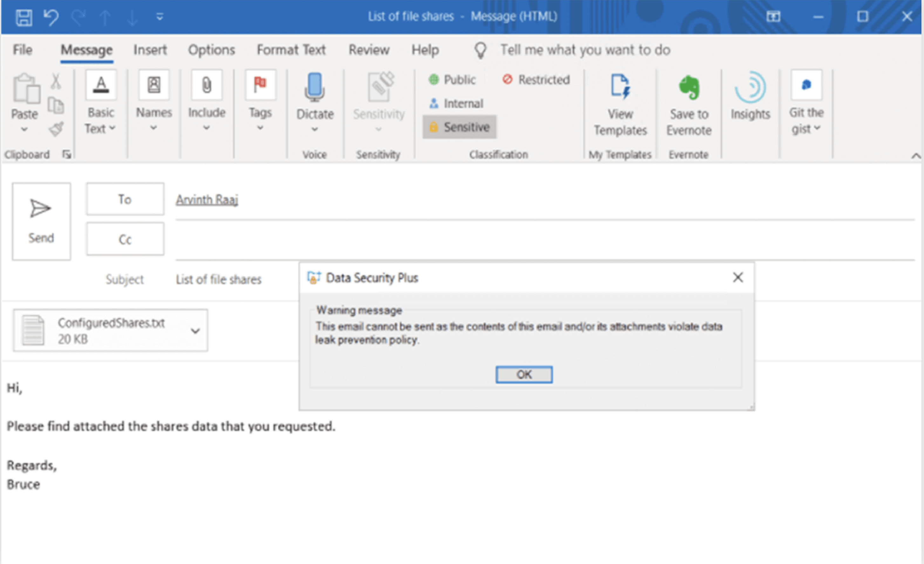Open Save to Evernote elephant icon
The image size is (924, 564).
point(689,88)
